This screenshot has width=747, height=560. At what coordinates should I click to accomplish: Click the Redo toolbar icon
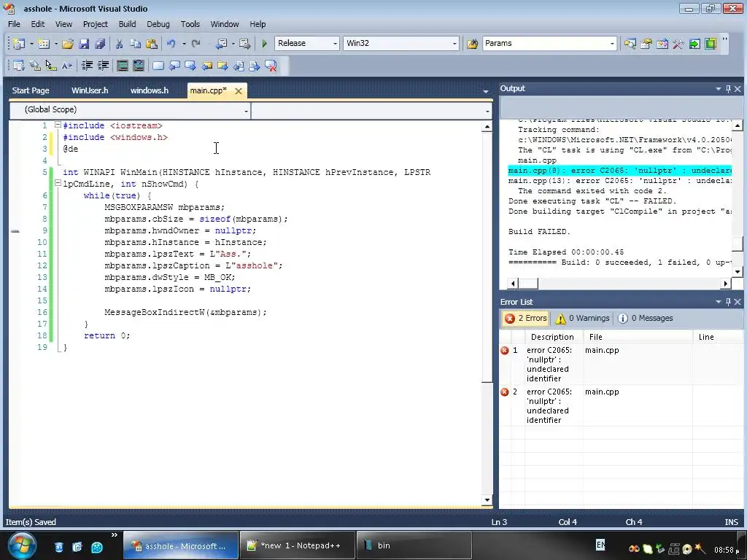tap(196, 44)
